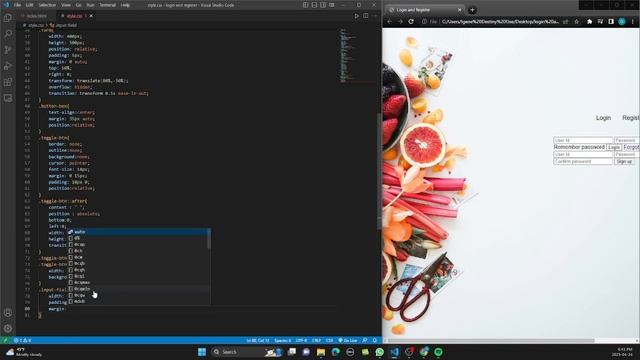Click the Ln 80 cursor position in the status bar
Image resolution: width=640 pixels, height=360 pixels.
258,340
